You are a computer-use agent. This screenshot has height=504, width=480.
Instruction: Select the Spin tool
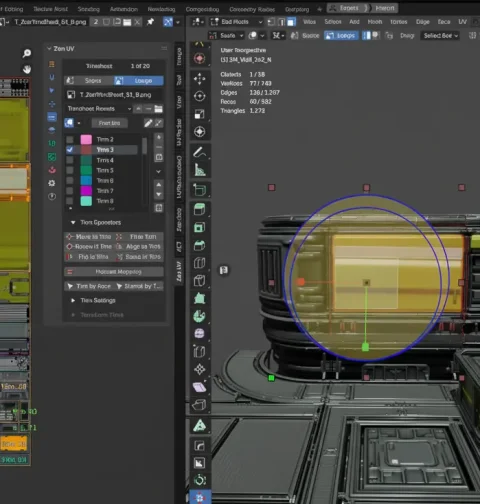pos(199,316)
